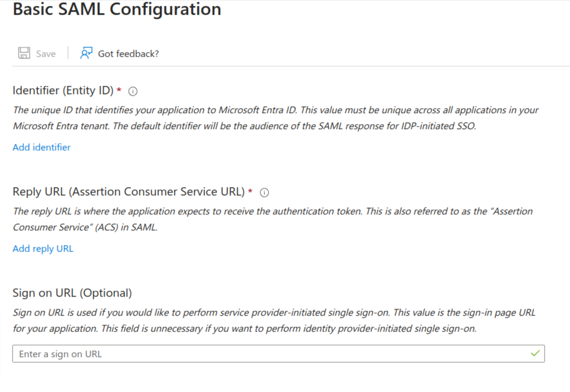The image size is (570, 392).
Task: Click the divider between Save and Got feedback
Action: point(68,53)
